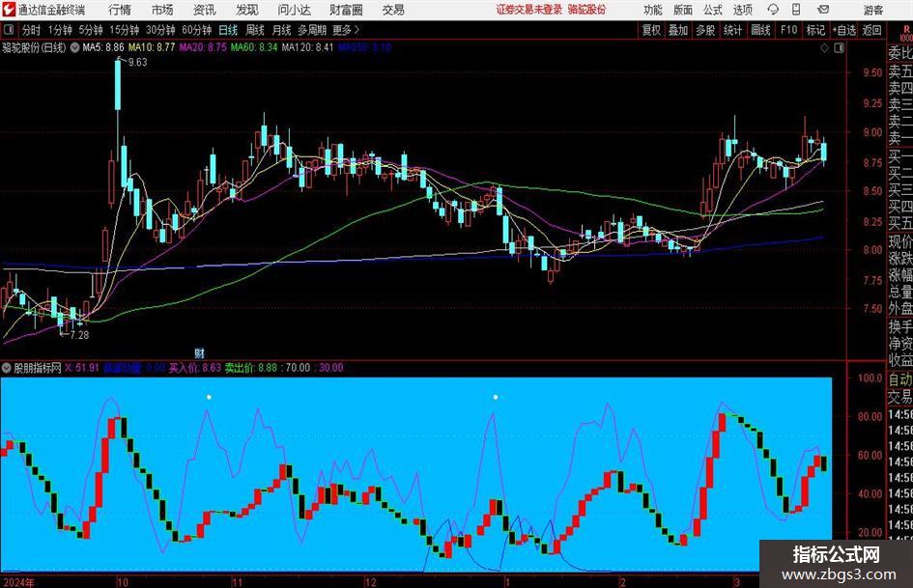This screenshot has height=588, width=913.
Task: Open the 发现 menu
Action: [247, 10]
